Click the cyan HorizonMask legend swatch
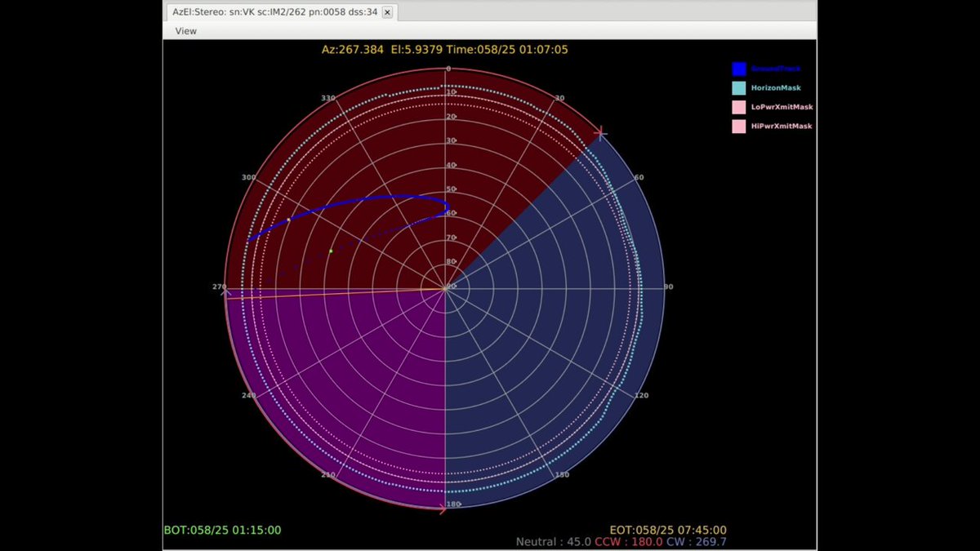 tap(739, 87)
